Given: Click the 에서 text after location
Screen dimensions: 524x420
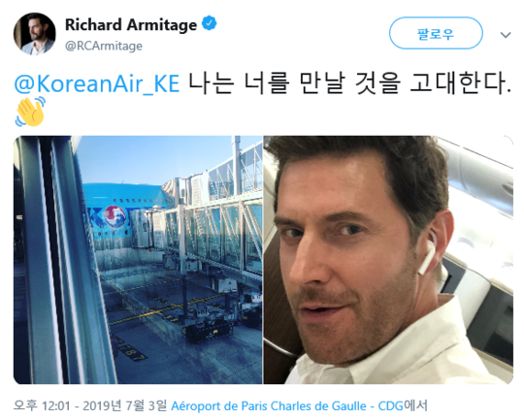Looking at the screenshot, I should [415, 406].
